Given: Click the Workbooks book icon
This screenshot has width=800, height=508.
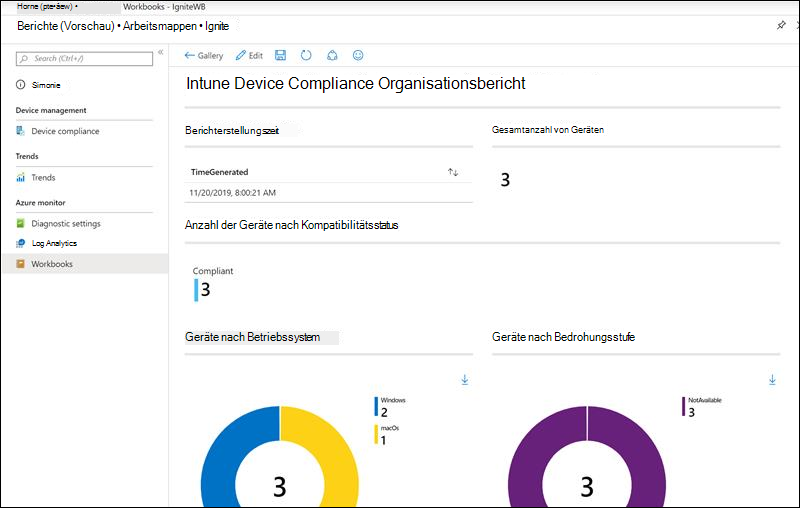Looking at the screenshot, I should (x=20, y=264).
